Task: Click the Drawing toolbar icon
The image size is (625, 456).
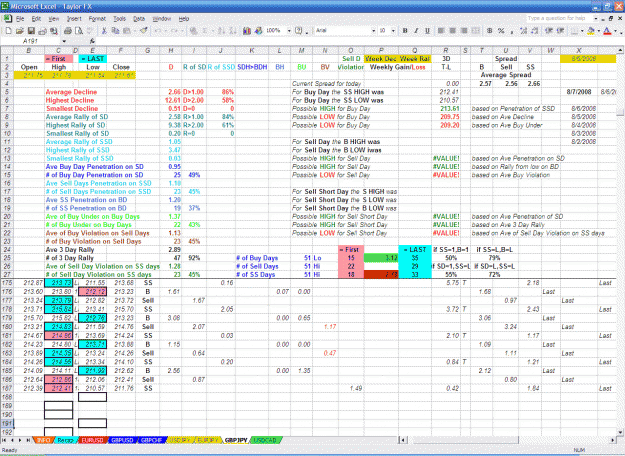Action: (x=258, y=31)
